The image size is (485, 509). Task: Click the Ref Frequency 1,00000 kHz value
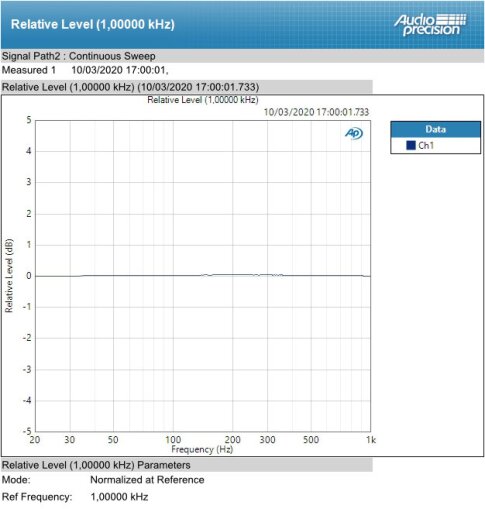119,497
